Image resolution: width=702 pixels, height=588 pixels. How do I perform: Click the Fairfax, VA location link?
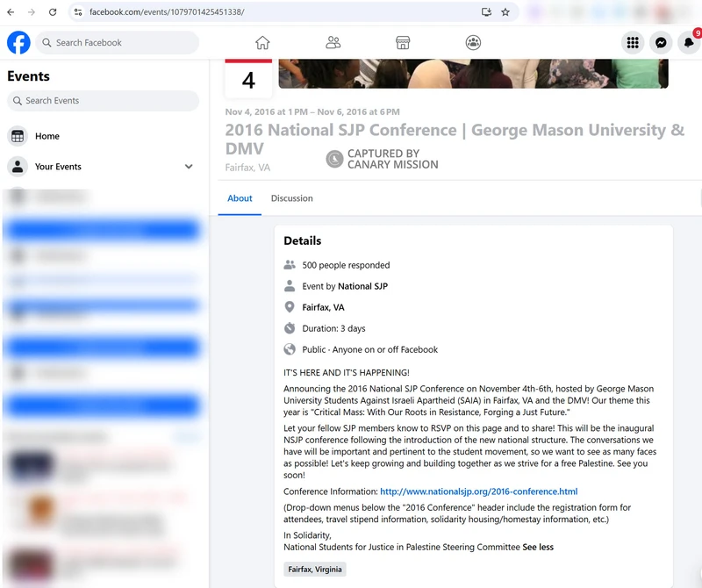(323, 307)
